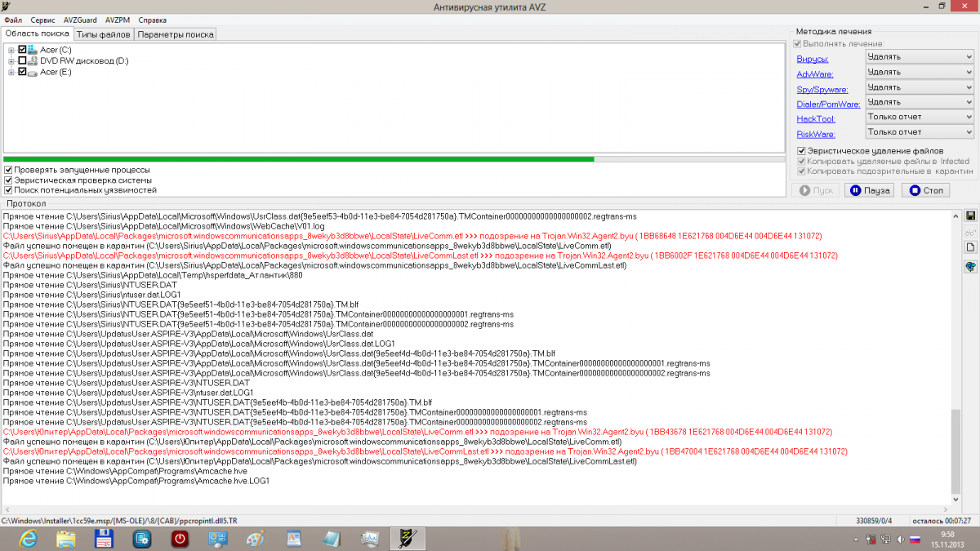
Task: Click the protocol vertical scrollbar thumb
Action: pos(956,451)
